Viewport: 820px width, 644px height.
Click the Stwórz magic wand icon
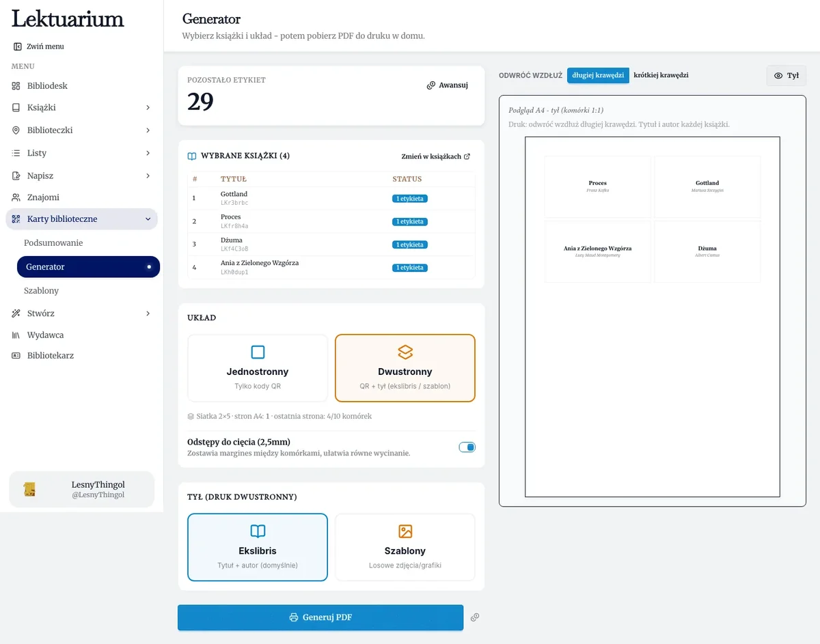[x=16, y=313]
